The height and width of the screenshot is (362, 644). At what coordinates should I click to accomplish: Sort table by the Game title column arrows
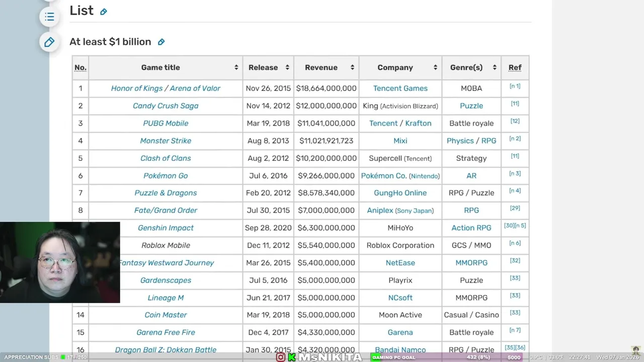[236, 67]
